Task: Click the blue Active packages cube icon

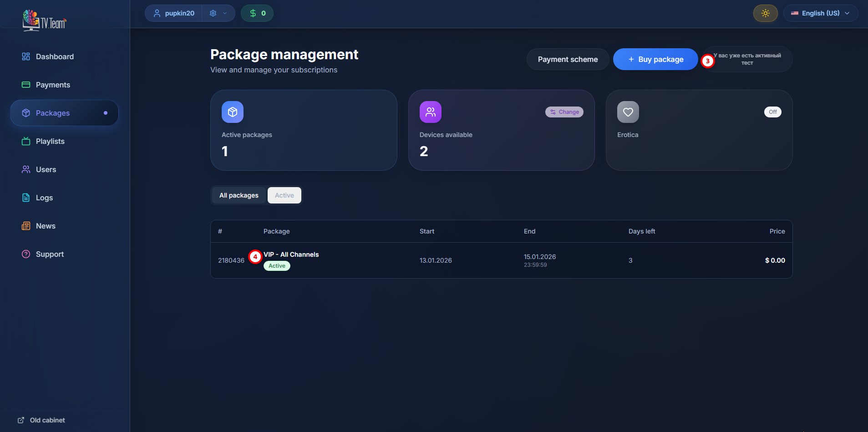Action: tap(232, 112)
